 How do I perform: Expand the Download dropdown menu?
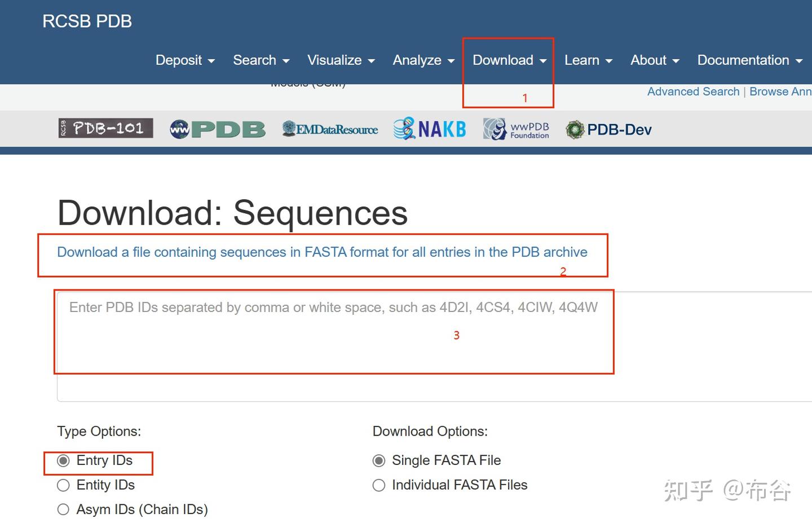(x=509, y=60)
